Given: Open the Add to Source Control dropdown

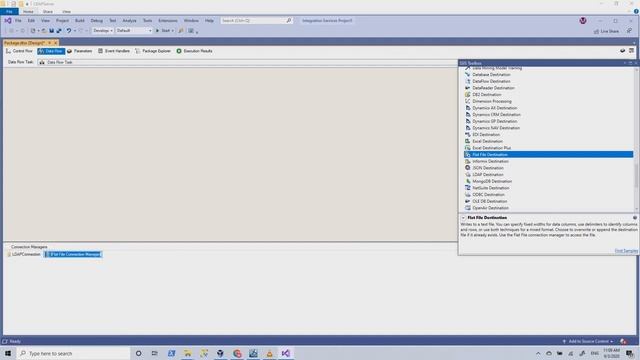Looking at the screenshot, I should coord(588,341).
